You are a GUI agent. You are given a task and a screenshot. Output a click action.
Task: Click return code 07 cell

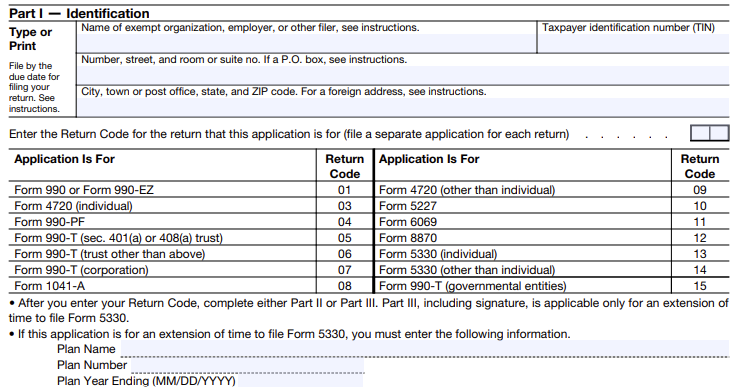coord(345,270)
